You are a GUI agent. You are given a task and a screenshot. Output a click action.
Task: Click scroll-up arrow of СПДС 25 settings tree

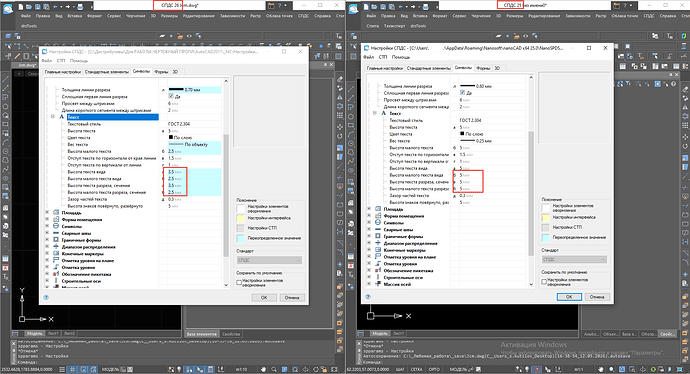[x=531, y=77]
